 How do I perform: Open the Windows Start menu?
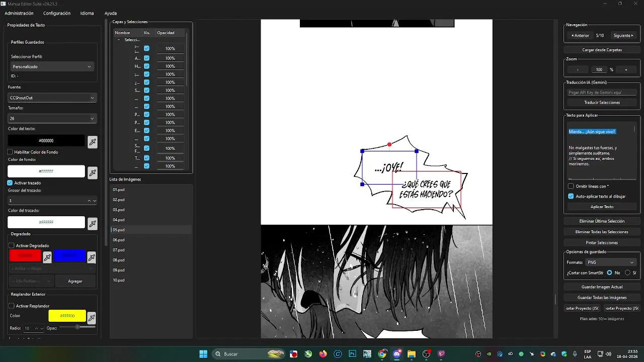203,354
